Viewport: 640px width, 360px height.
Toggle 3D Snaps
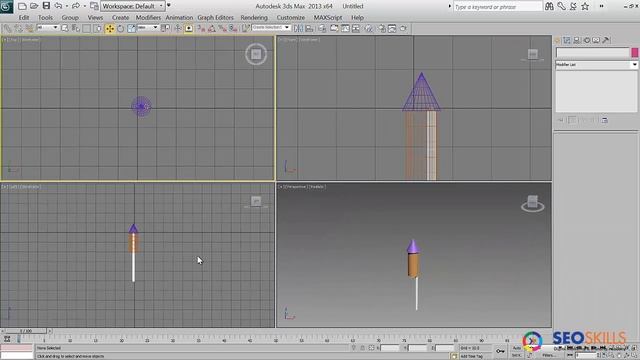pyautogui.click(x=201, y=28)
